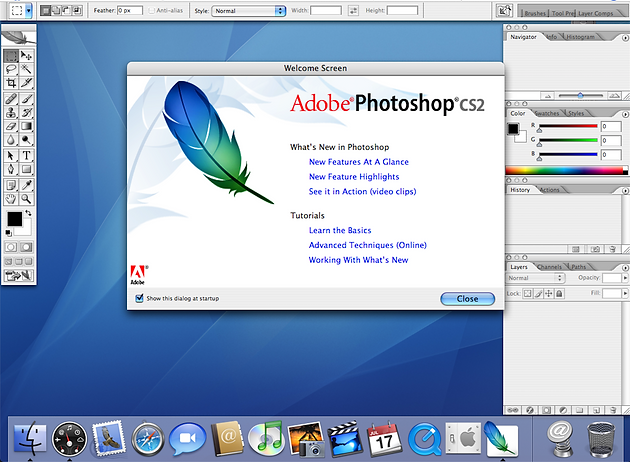Open the tool preset picker arrow
This screenshot has width=630, height=462.
point(29,11)
